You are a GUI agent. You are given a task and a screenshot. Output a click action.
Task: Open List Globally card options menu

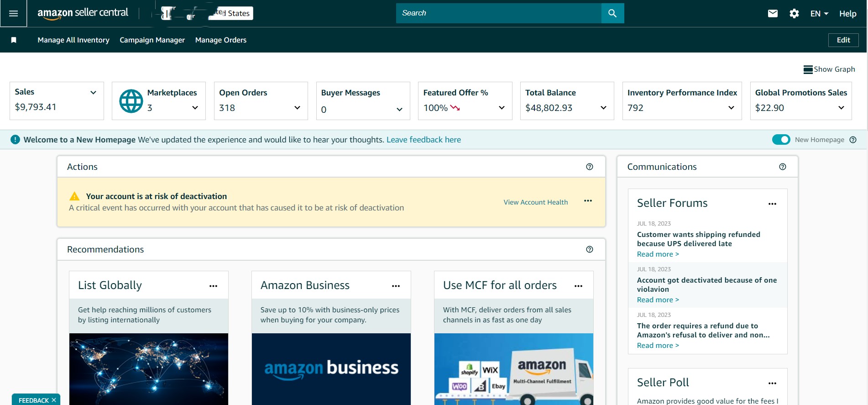click(x=213, y=286)
